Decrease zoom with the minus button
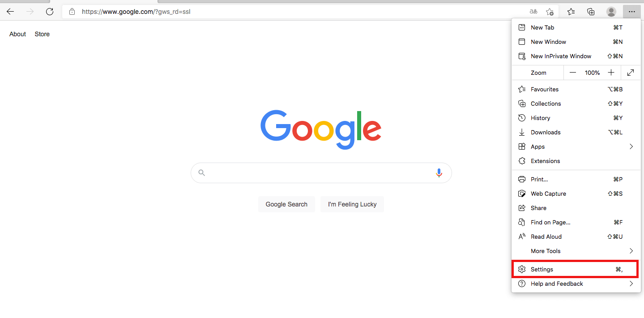The height and width of the screenshot is (318, 644). 573,73
